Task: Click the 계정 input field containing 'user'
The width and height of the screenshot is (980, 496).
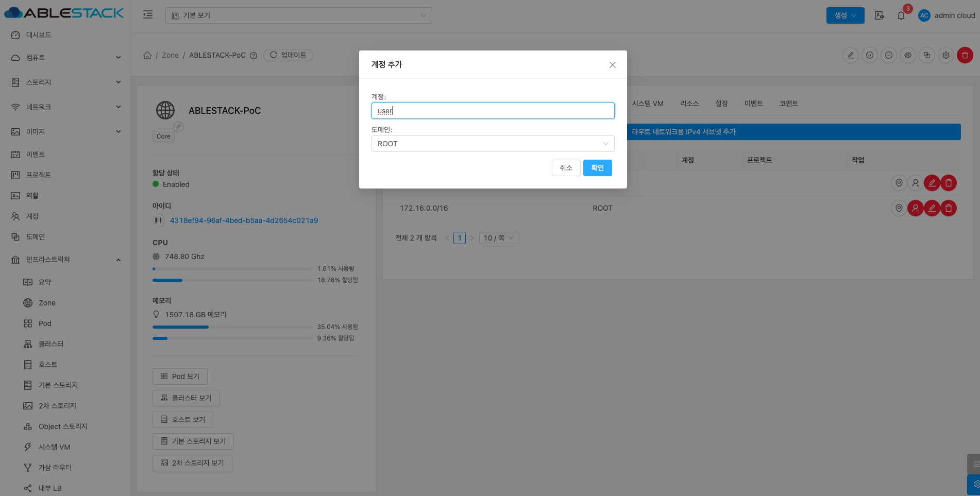Action: [492, 111]
